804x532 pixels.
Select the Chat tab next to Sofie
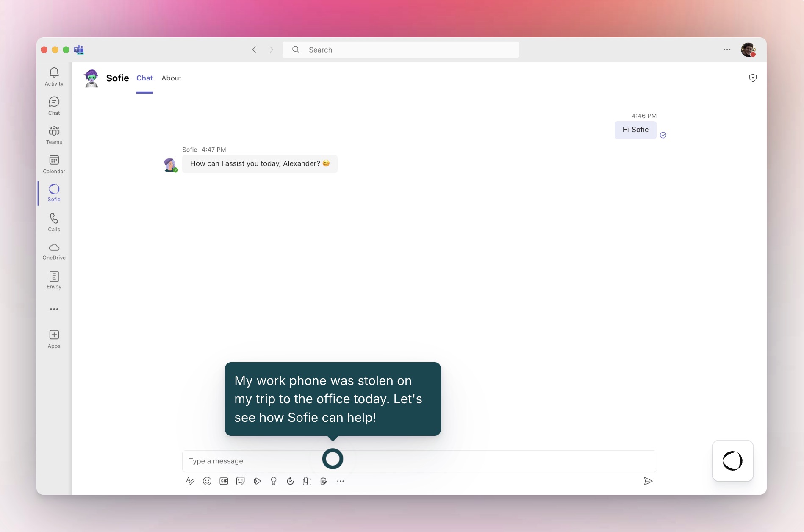pos(144,78)
